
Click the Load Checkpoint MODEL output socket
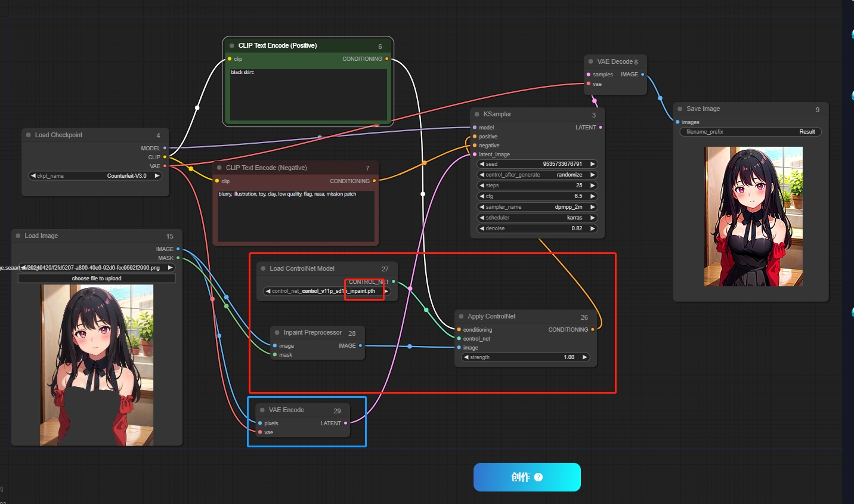coord(165,148)
